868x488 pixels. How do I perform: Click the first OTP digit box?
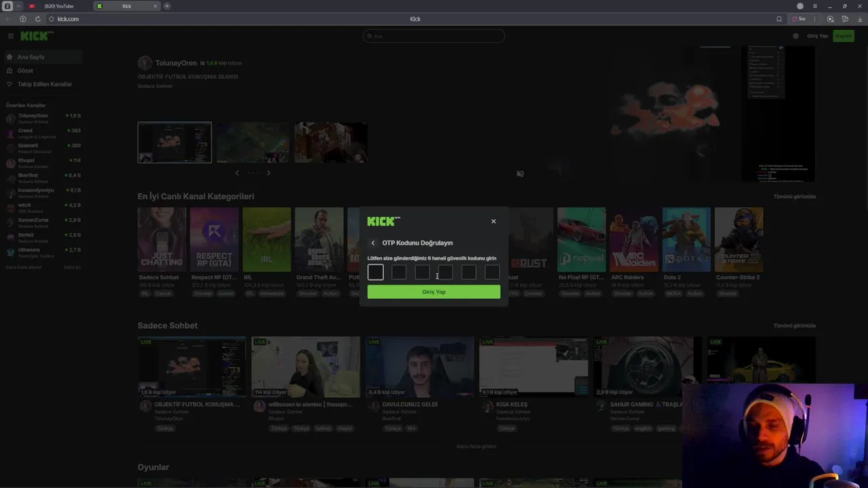pyautogui.click(x=376, y=272)
